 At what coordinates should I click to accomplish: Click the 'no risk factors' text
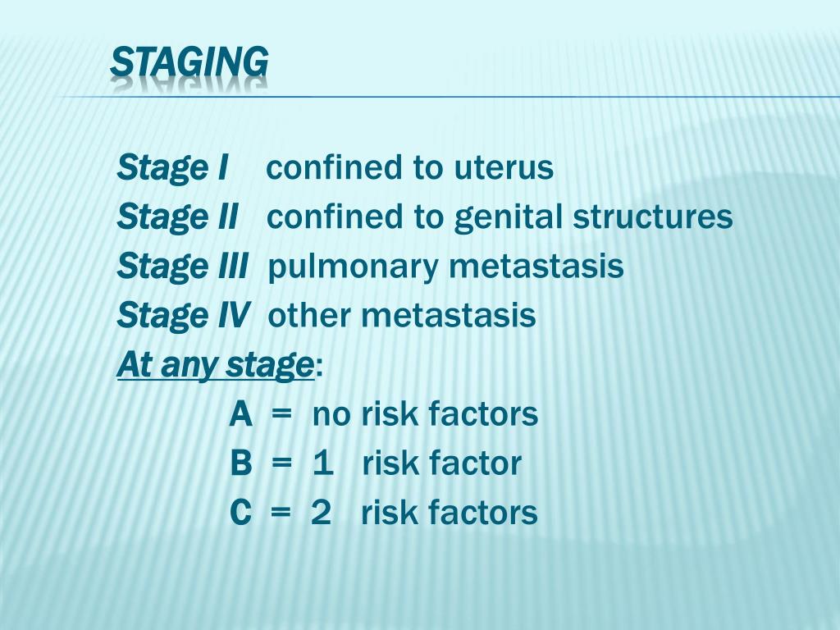tap(425, 415)
